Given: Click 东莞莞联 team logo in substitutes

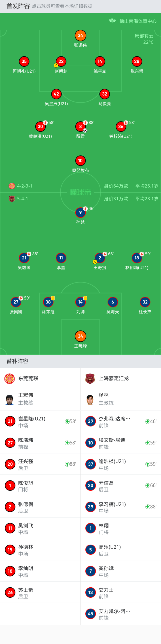Looking at the screenshot, I should [10, 379].
